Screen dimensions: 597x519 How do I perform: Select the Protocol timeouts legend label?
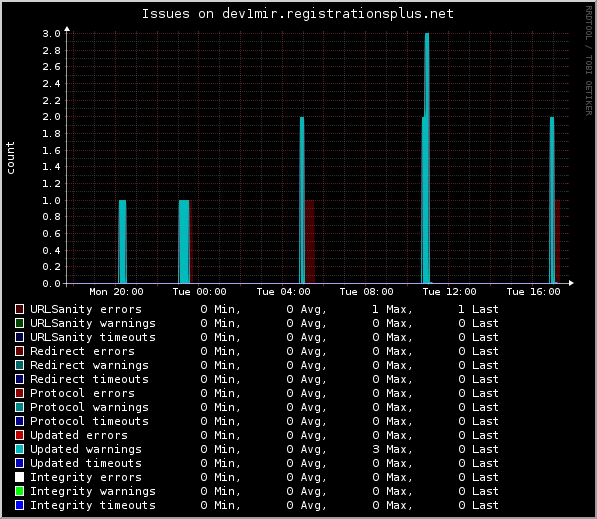pos(89,421)
